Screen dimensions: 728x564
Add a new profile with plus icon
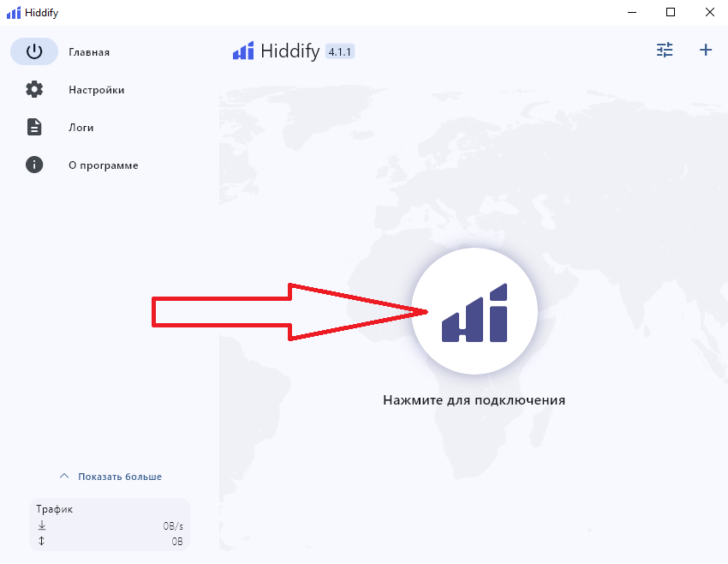pyautogui.click(x=706, y=50)
